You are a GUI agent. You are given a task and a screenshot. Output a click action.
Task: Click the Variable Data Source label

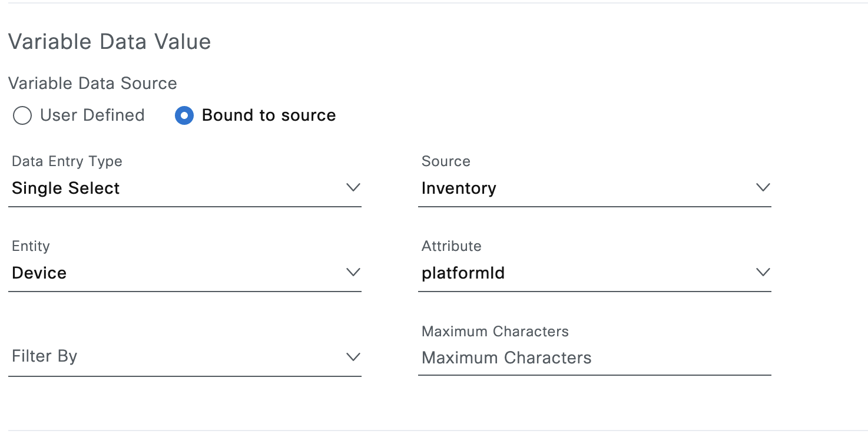[92, 83]
